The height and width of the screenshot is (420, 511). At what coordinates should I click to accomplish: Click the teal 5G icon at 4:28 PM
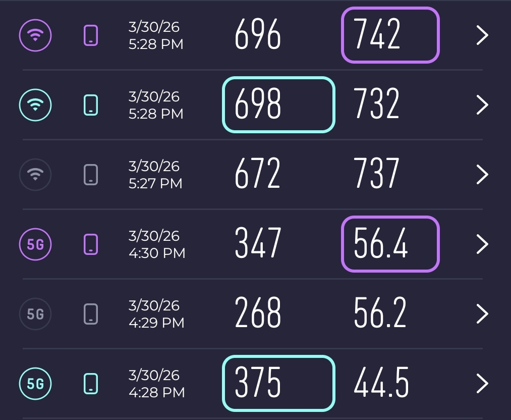[x=35, y=384]
